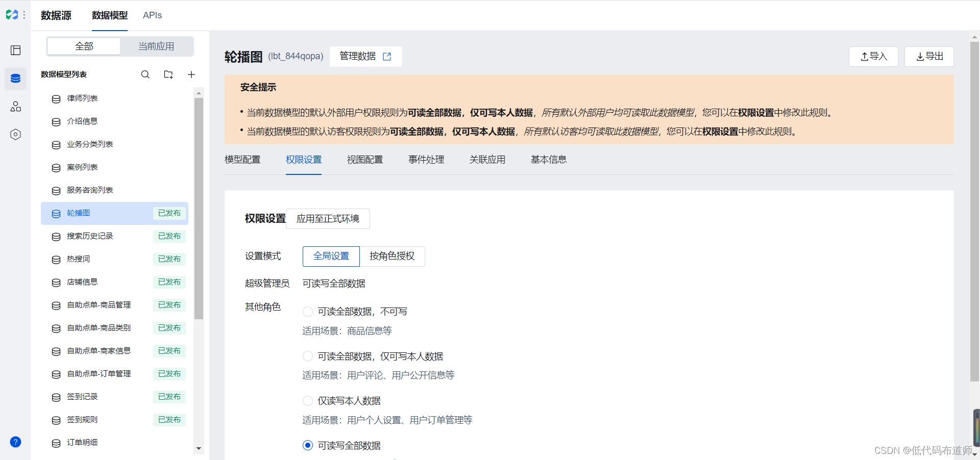Click the 导出 button

(929, 57)
